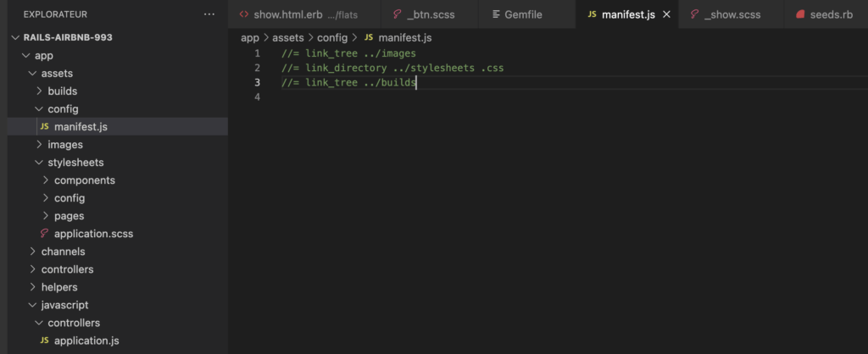This screenshot has height=354, width=868.
Task: Click HTML icon on show.html.erb tab
Action: (244, 14)
